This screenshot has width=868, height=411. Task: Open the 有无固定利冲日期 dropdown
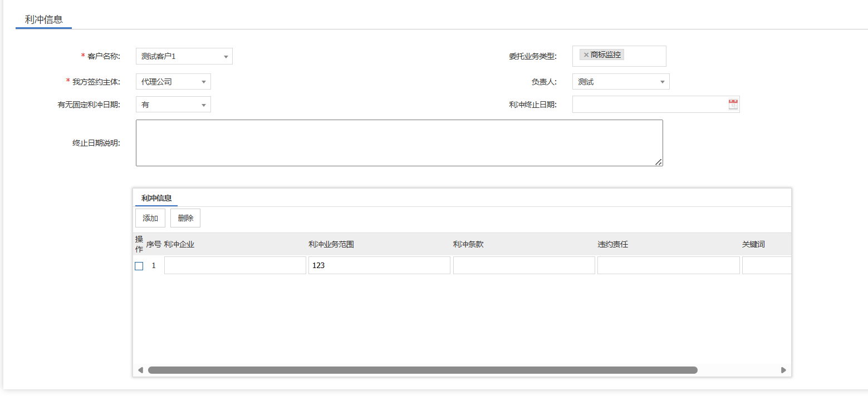pyautogui.click(x=173, y=104)
